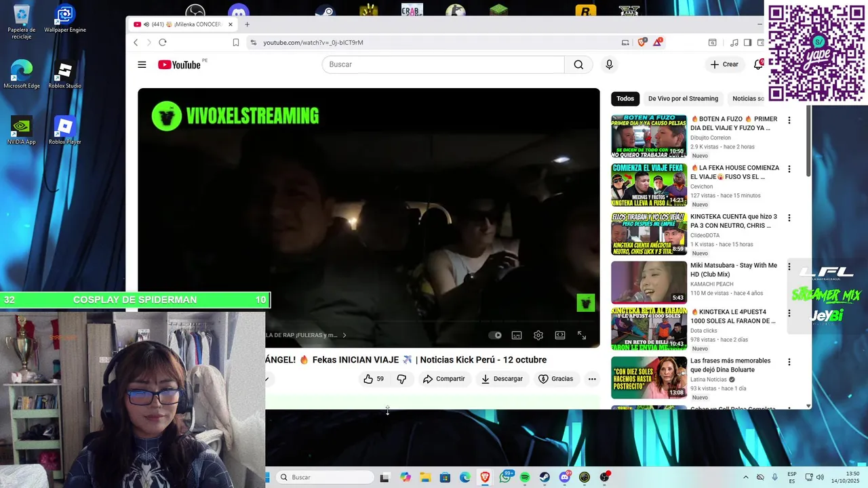The image size is (868, 488).
Task: Open Spotify from the taskbar
Action: (x=525, y=477)
